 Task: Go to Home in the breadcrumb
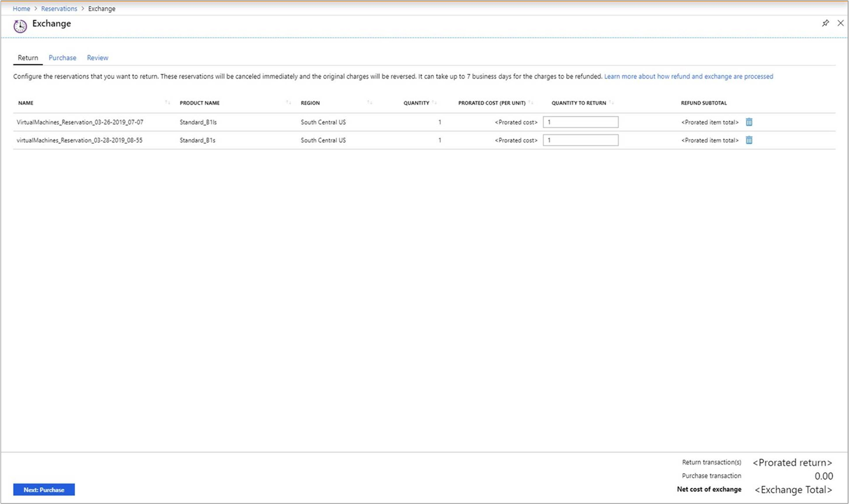click(21, 8)
